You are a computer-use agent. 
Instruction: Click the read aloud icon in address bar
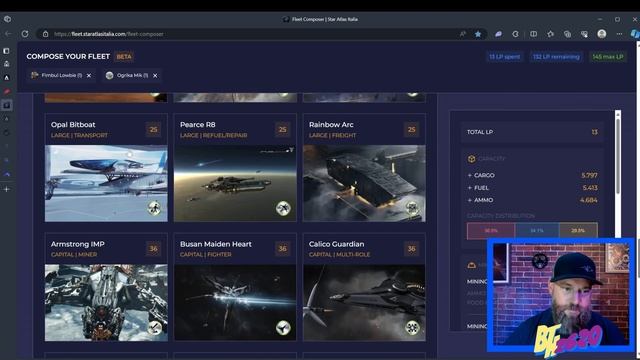pyautogui.click(x=462, y=34)
